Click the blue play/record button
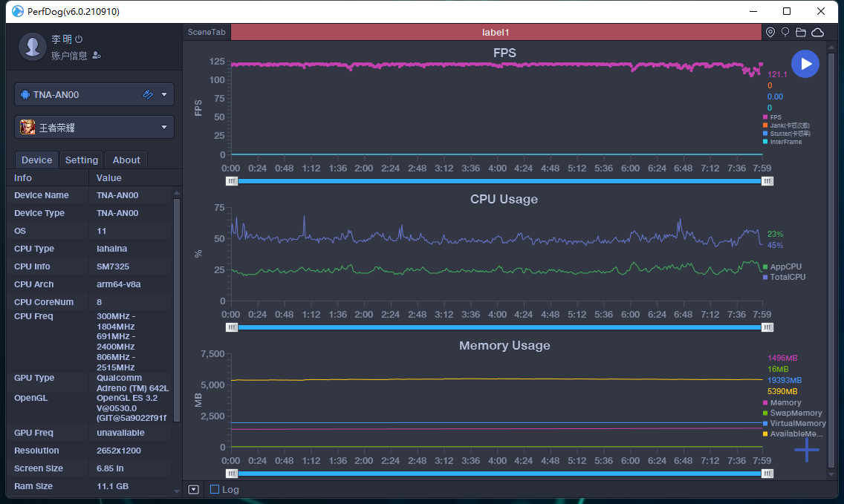The height and width of the screenshot is (504, 844). click(805, 64)
